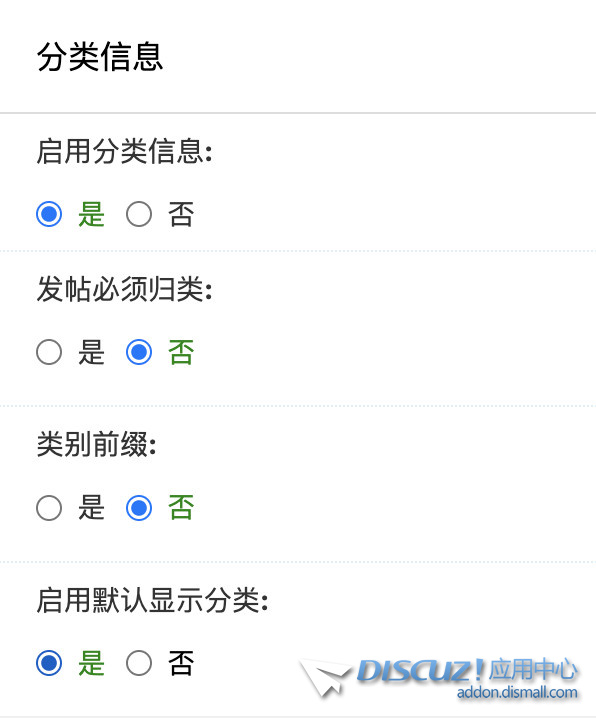Click the DISCUZ! 应用中心 logo text
This screenshot has height=718, width=596.
[467, 670]
